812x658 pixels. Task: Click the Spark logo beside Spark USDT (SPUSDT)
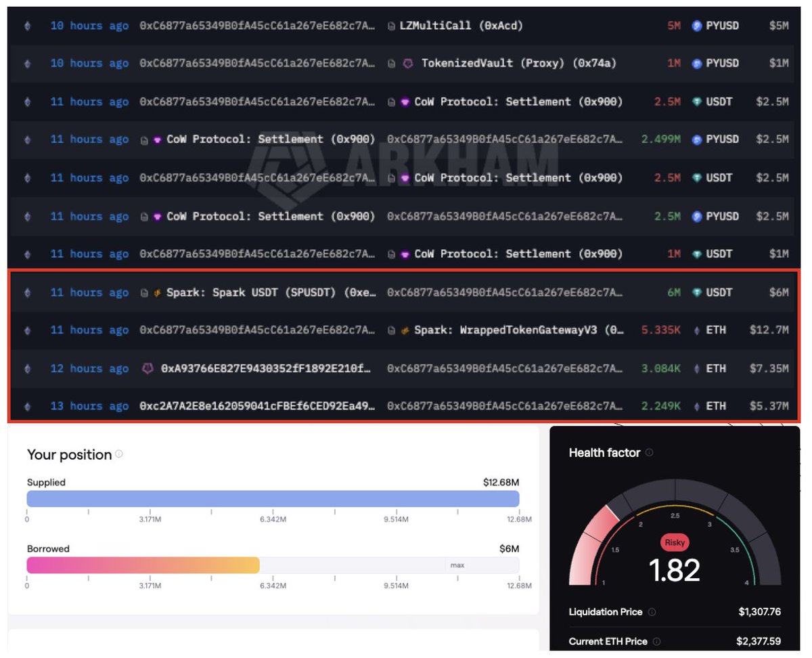tap(158, 292)
